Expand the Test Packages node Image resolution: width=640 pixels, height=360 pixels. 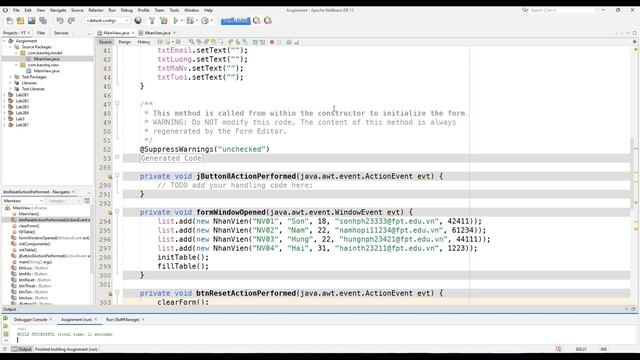[x=10, y=77]
